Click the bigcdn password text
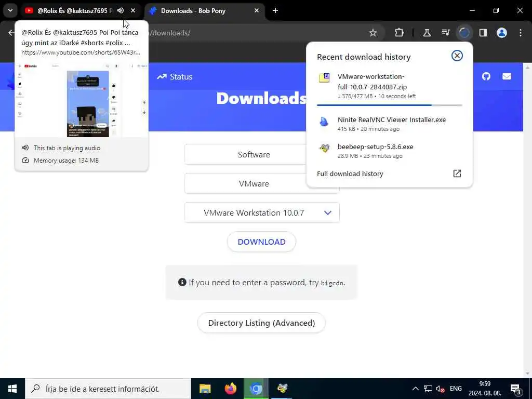532x399 pixels. click(332, 283)
